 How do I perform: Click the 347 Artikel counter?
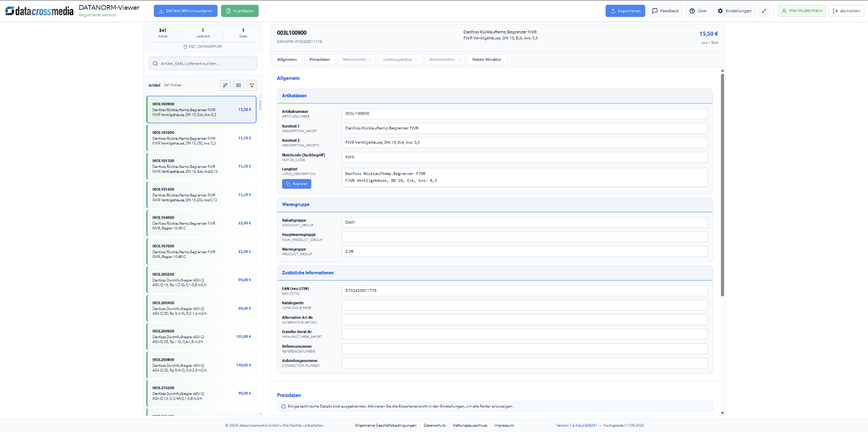(163, 33)
